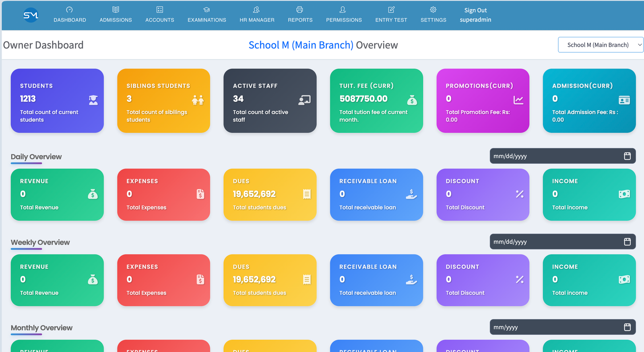Image resolution: width=644 pixels, height=352 pixels.
Task: Open the Weekly Overview calendar picker icon
Action: click(x=627, y=242)
